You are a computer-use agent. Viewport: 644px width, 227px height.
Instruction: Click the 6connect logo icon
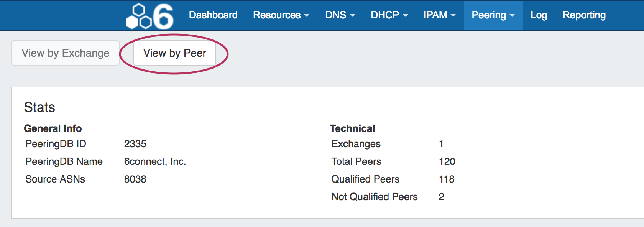(x=149, y=16)
